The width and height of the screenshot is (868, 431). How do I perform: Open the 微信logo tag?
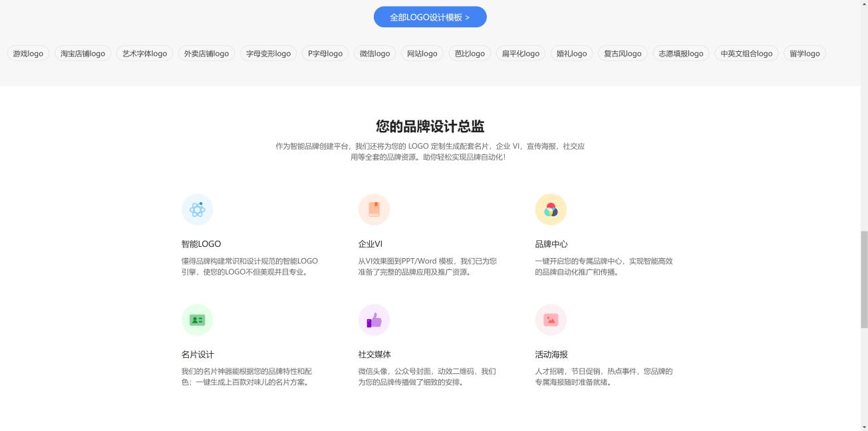pos(375,53)
